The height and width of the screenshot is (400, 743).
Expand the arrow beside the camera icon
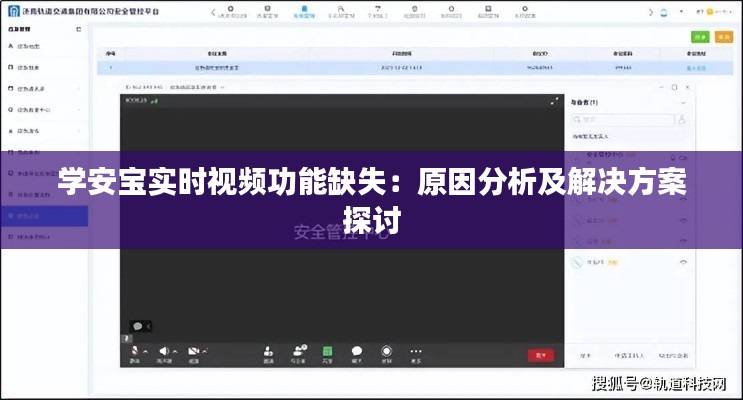tap(206, 351)
